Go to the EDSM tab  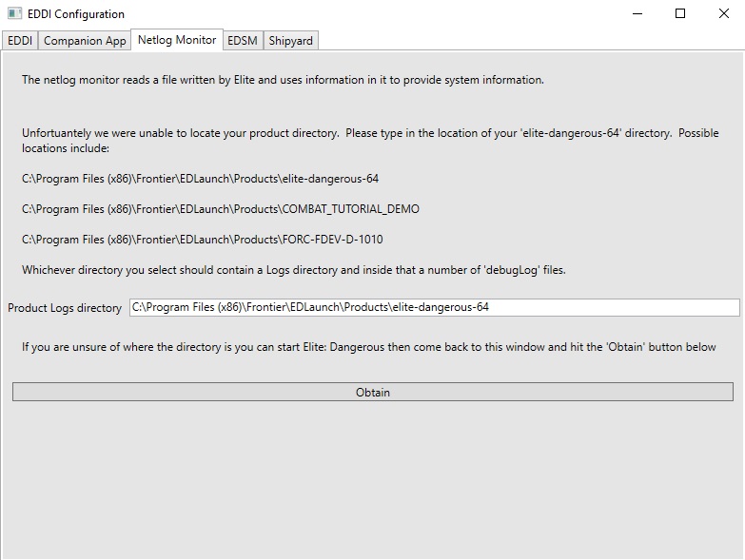coord(243,41)
